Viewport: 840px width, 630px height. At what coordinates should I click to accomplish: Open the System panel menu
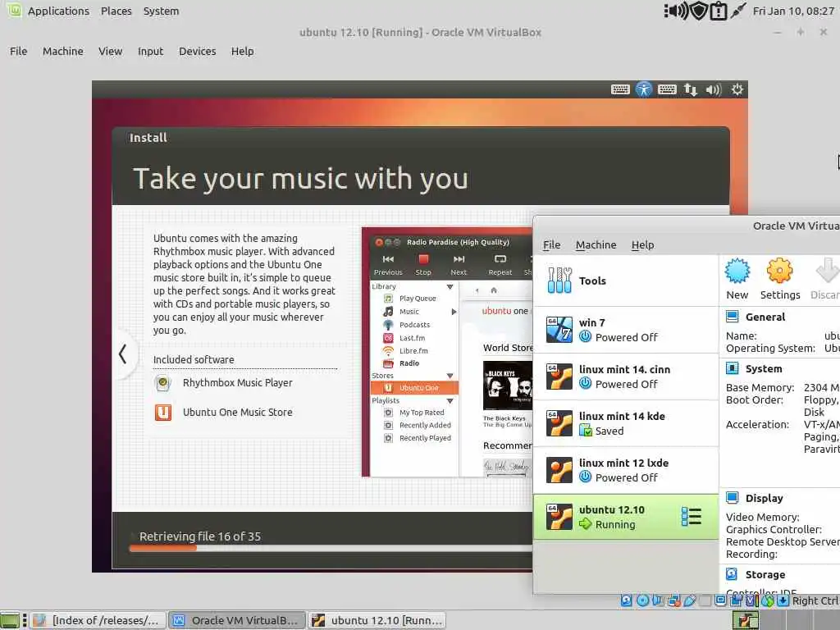[x=161, y=11]
